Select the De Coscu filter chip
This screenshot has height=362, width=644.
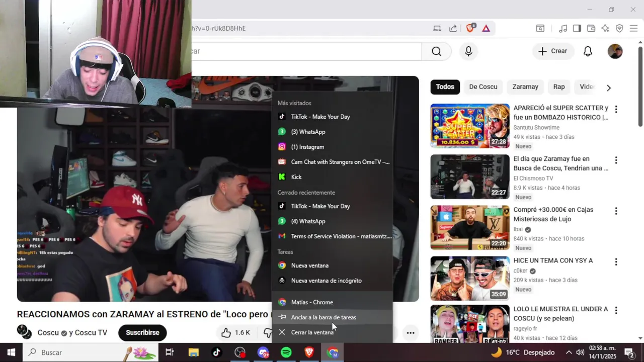(483, 87)
